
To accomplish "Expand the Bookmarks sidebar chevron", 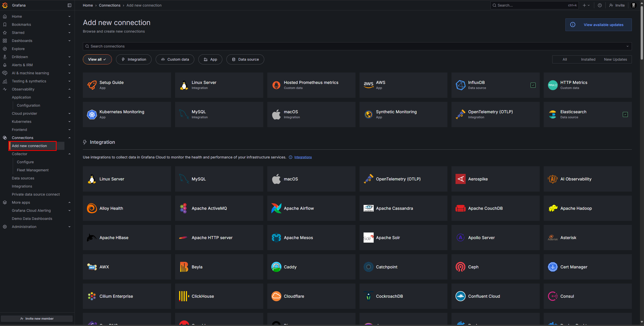I will [x=69, y=25].
